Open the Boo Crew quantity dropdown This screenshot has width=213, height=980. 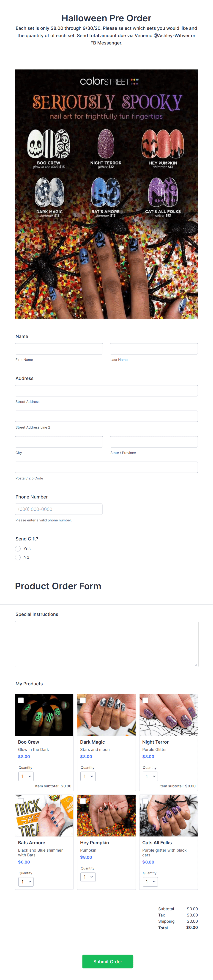26,776
